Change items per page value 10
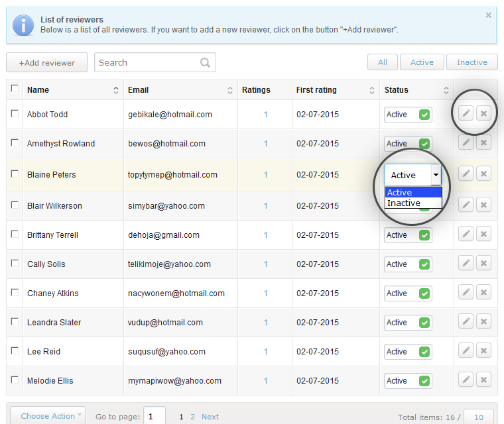This screenshot has height=424, width=504. (x=479, y=417)
